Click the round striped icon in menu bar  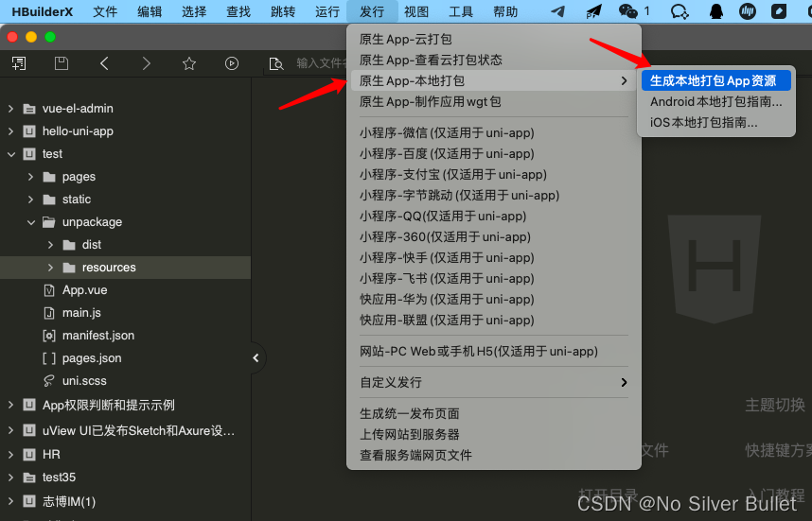coord(748,11)
